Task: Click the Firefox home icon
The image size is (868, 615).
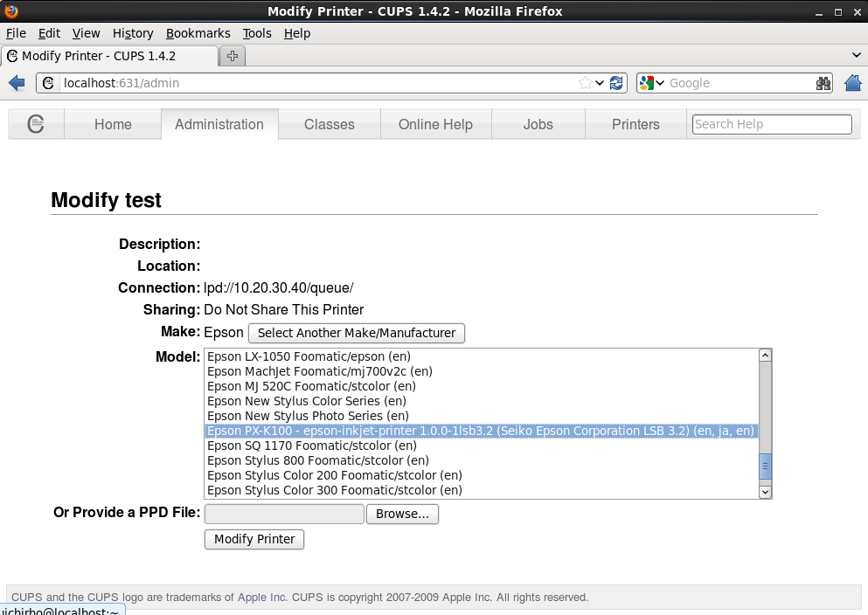Action: (x=853, y=83)
